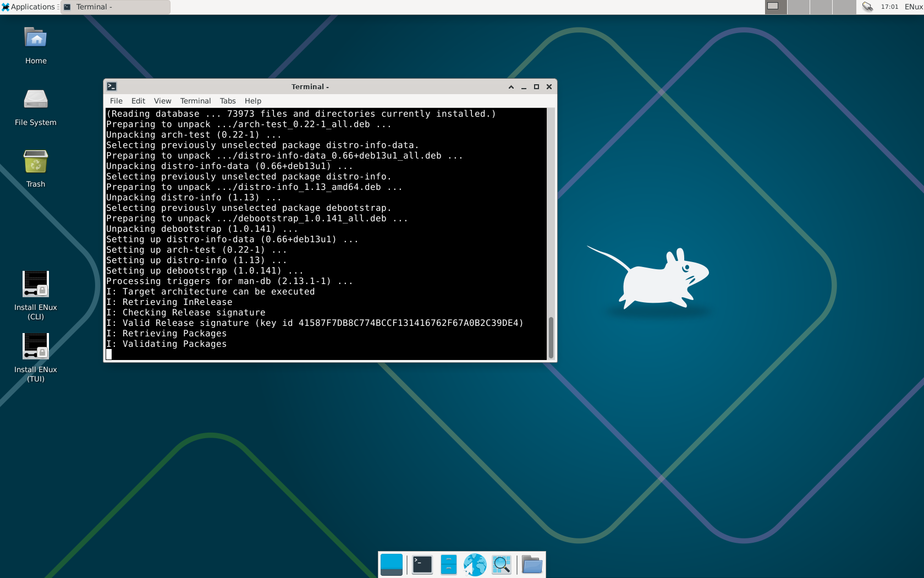
Task: Click 'Setting up arch-test (0.22-1)' line
Action: coord(196,250)
